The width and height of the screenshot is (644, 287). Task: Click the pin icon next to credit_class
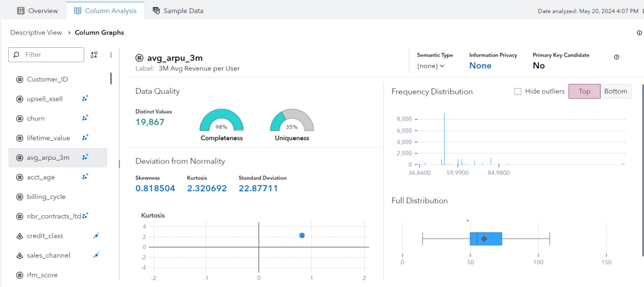[x=96, y=235]
